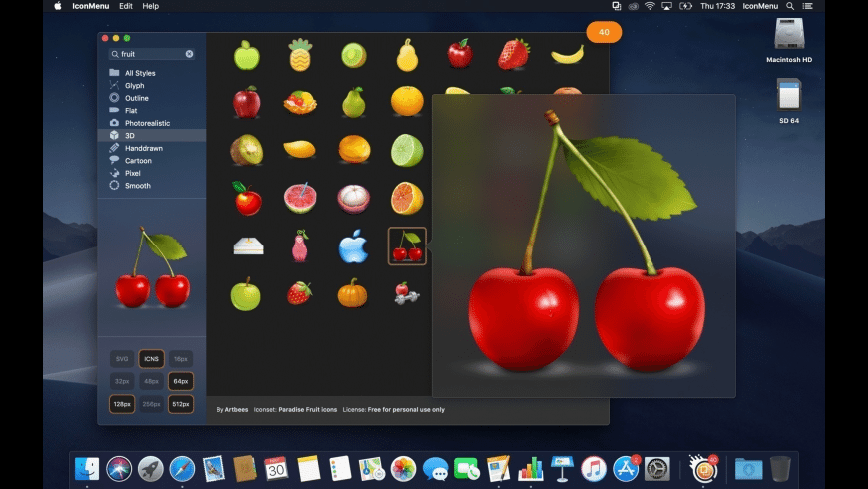Open the Downloads folder in Dock

coord(748,469)
